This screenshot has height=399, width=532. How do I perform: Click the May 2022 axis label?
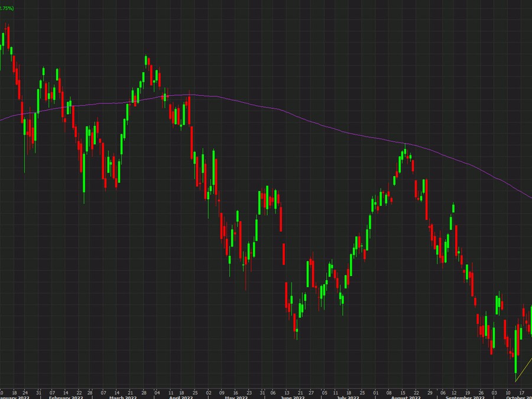coord(235,397)
